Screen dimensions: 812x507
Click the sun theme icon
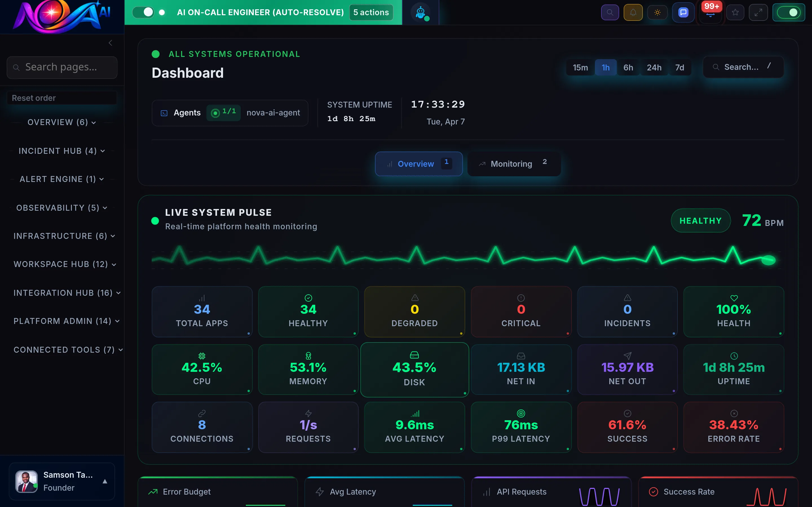(x=657, y=12)
